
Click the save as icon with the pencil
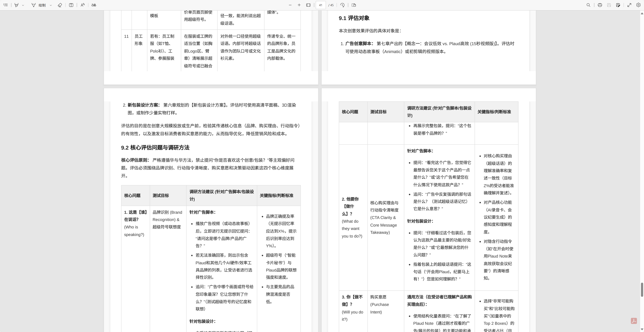pyautogui.click(x=618, y=5)
